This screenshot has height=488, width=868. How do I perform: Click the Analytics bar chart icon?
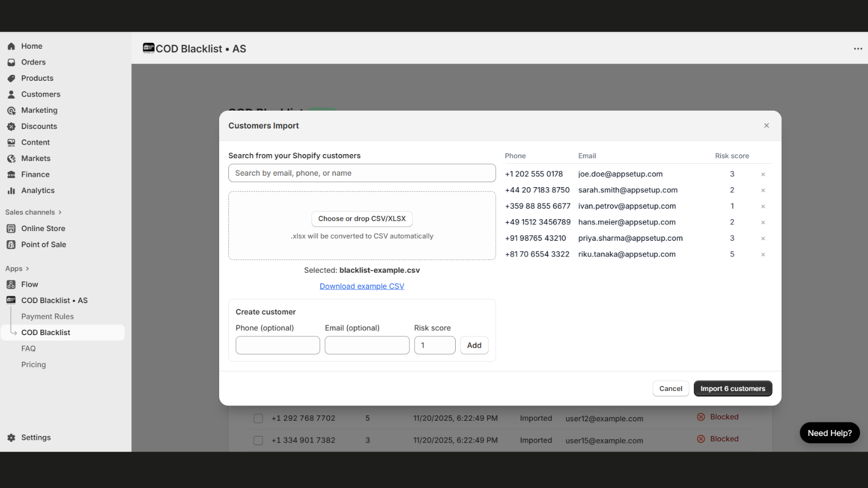(x=11, y=191)
